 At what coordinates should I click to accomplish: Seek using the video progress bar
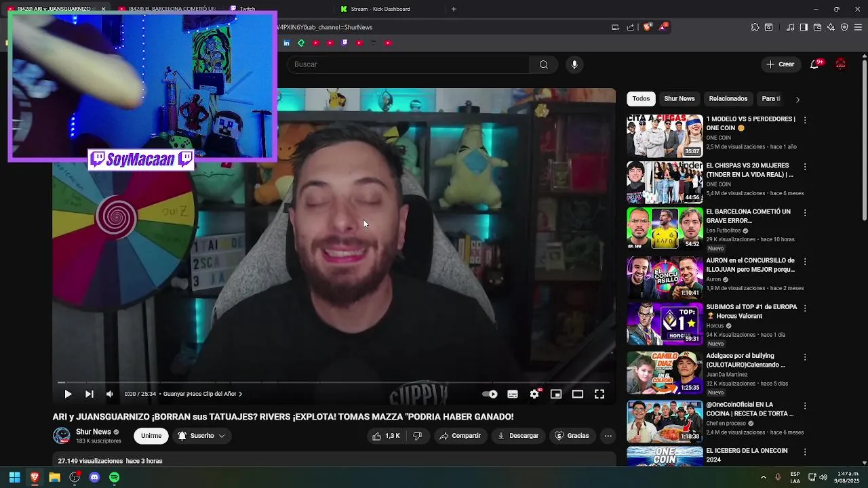coord(334,382)
